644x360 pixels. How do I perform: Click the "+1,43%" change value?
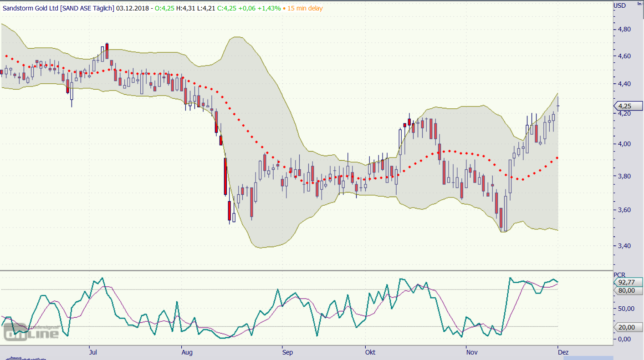(269, 8)
